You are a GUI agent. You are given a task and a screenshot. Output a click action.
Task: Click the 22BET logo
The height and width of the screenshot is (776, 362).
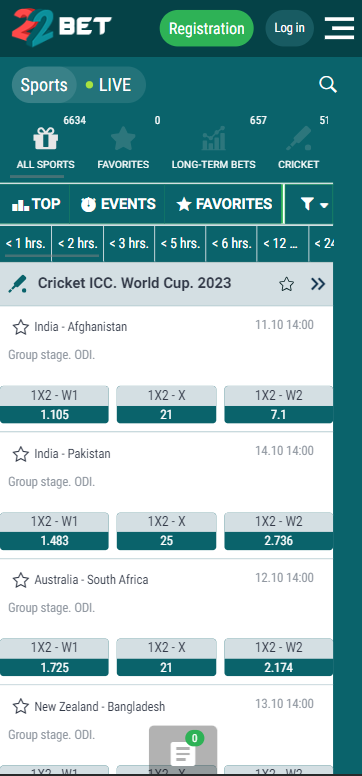(61, 27)
